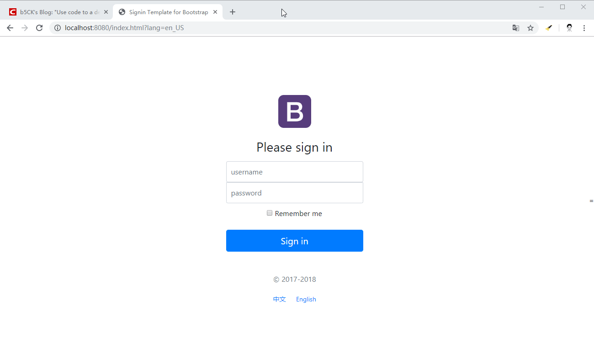
Task: View site information for localhost
Action: pyautogui.click(x=58, y=28)
